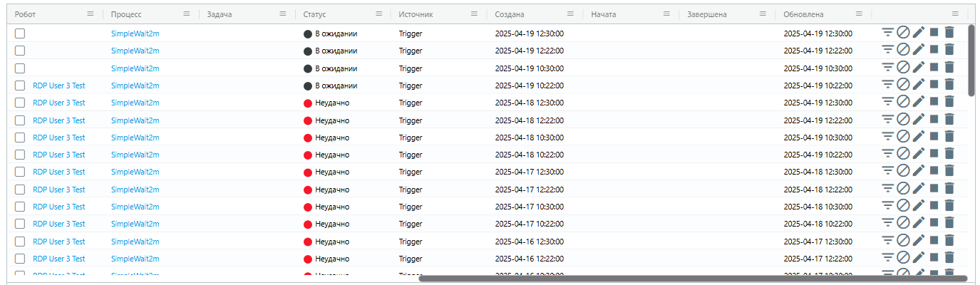This screenshot has height=285, width=980.
Task: Click trash icon in 2025-04-17 12:30 row
Action: (949, 170)
